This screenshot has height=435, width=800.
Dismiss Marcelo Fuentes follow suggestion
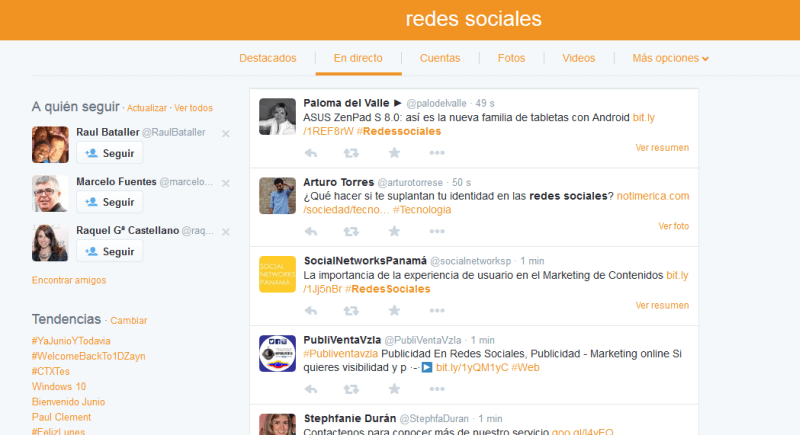click(226, 183)
